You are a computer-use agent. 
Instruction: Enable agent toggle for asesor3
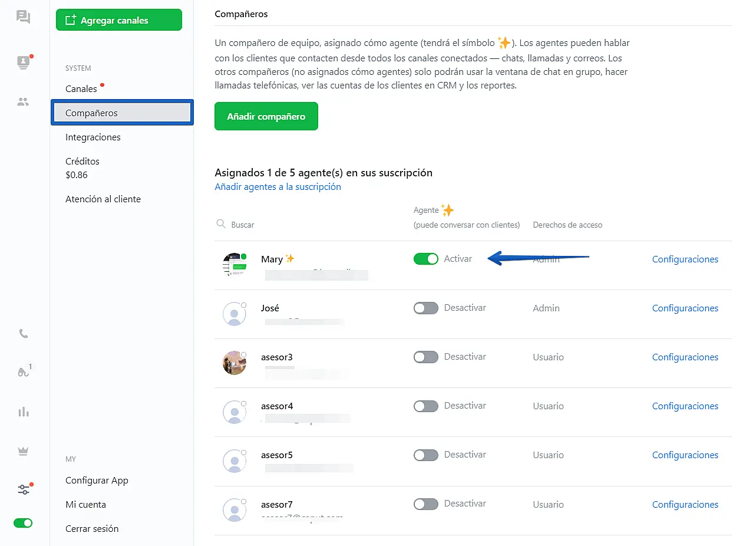click(x=425, y=357)
